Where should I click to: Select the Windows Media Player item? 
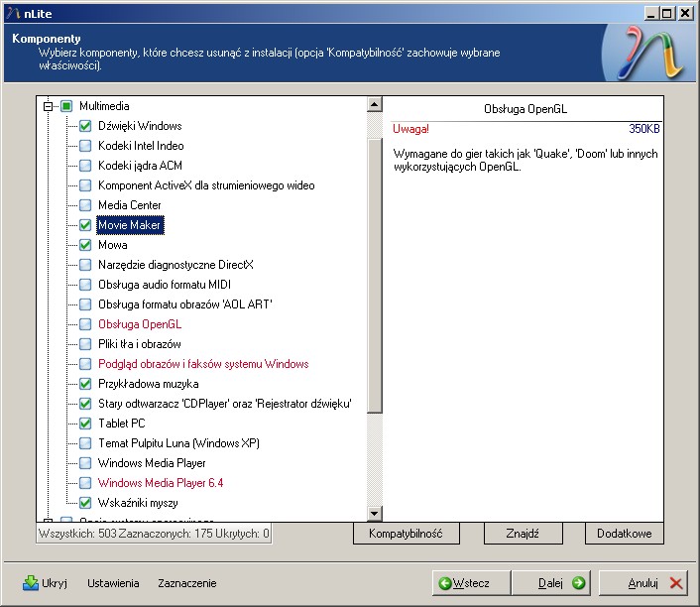click(x=152, y=463)
